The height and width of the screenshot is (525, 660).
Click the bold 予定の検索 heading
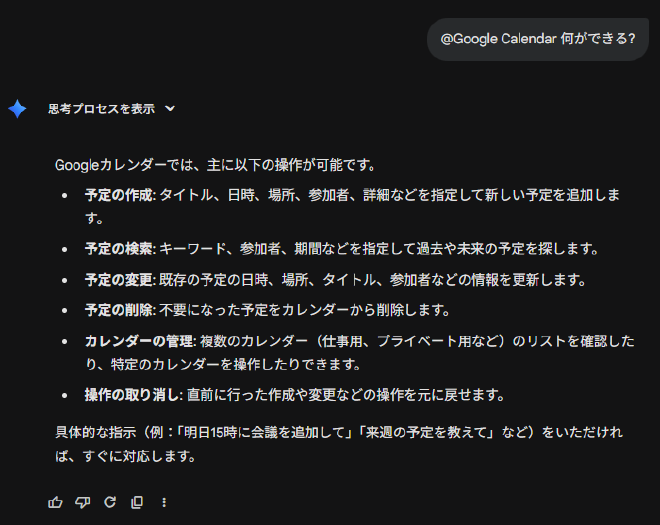(118, 248)
